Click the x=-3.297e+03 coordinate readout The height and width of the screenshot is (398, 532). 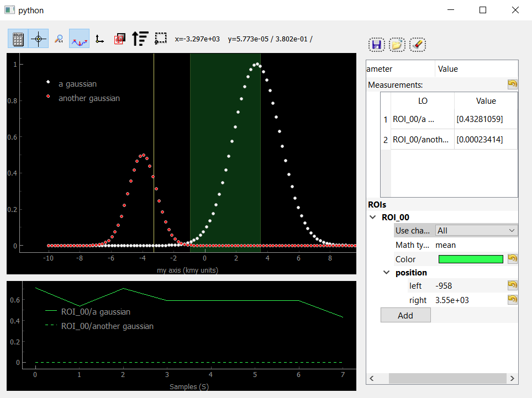tap(197, 39)
